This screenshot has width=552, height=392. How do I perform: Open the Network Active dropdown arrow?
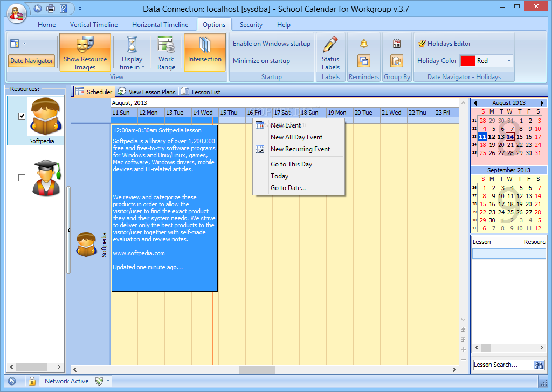point(108,381)
